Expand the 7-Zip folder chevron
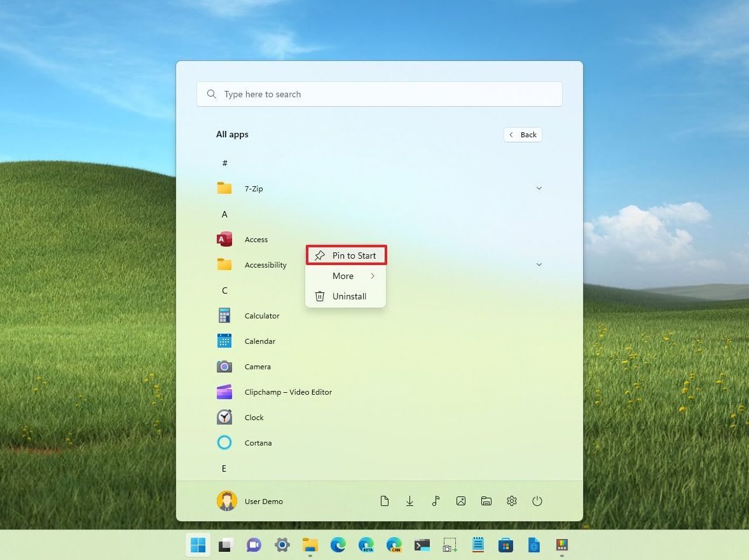 539,188
